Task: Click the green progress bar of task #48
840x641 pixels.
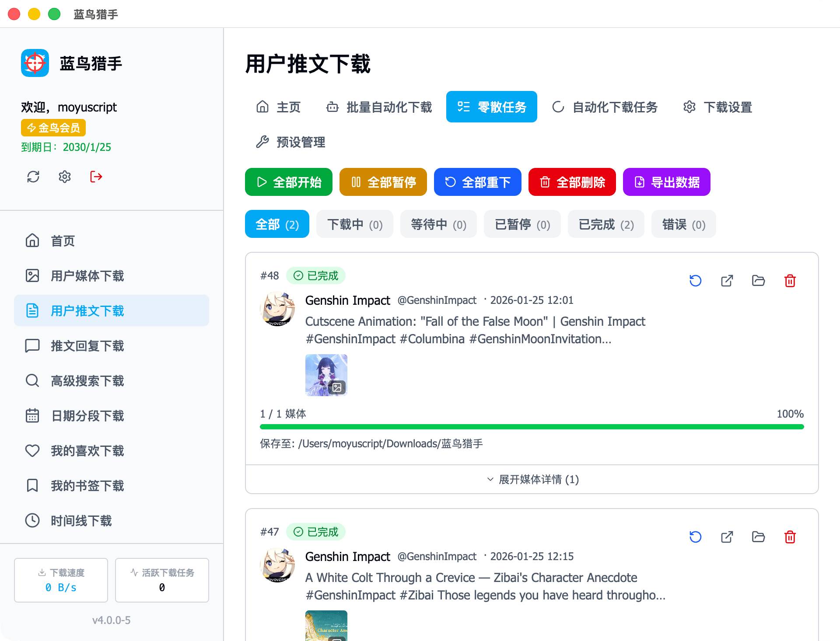Action: pyautogui.click(x=532, y=427)
